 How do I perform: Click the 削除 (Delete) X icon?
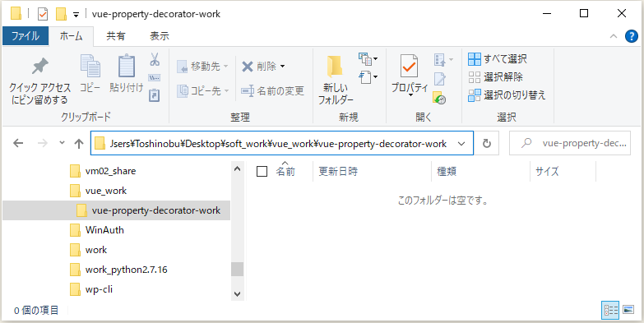click(248, 66)
